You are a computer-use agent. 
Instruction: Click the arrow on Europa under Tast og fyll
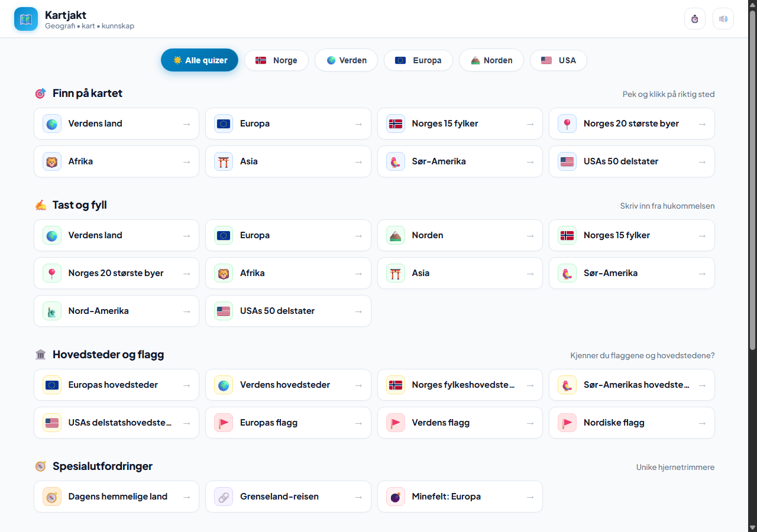[x=358, y=235]
